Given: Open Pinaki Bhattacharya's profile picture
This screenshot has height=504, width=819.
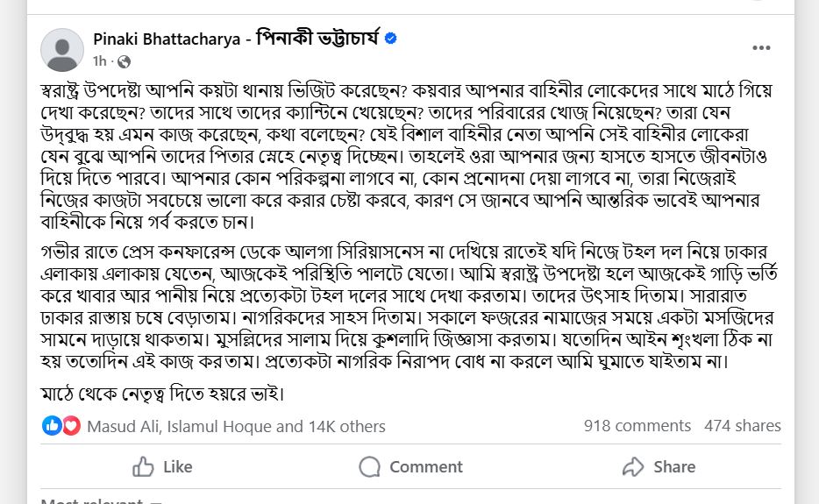Looking at the screenshot, I should coord(62,50).
